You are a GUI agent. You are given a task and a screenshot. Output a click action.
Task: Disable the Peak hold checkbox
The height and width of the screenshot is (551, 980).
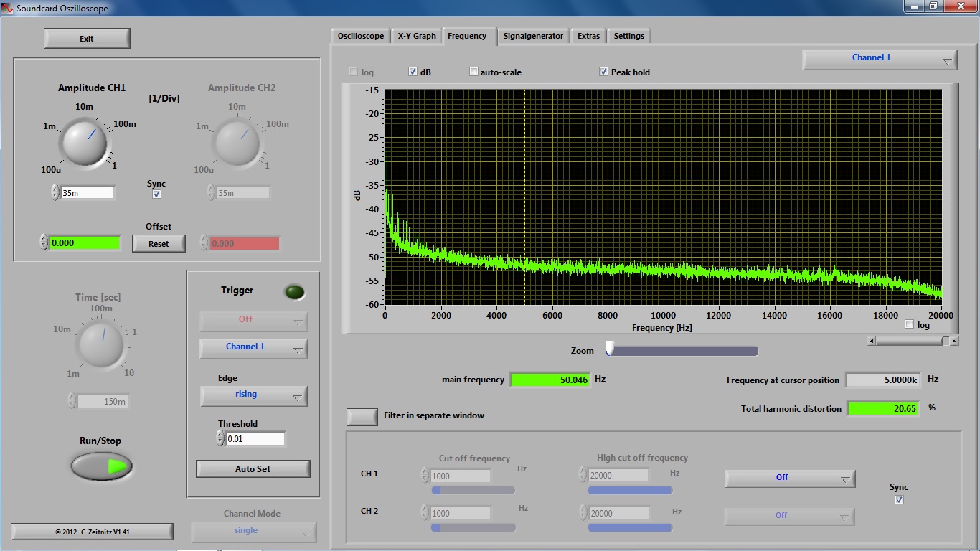point(604,72)
